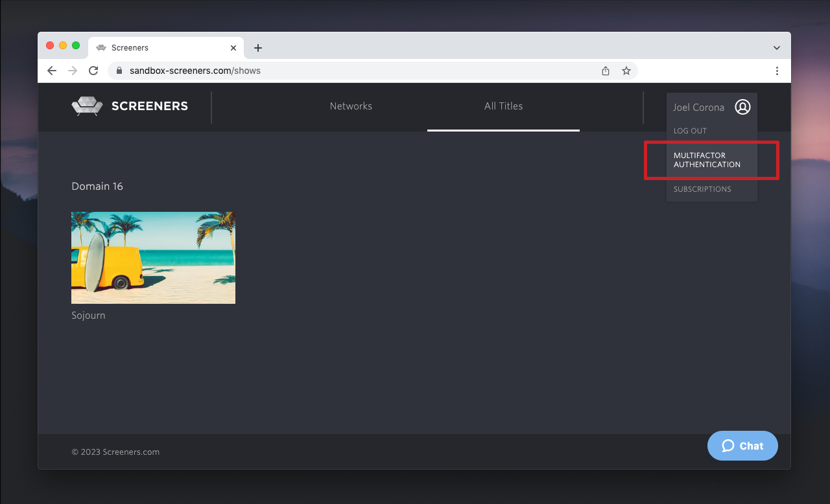Open the Chat button
Image resolution: width=830 pixels, height=504 pixels.
tap(742, 446)
